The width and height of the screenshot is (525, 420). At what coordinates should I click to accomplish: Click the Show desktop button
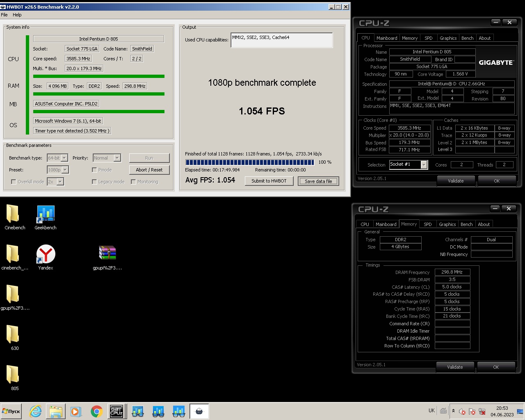click(520, 411)
